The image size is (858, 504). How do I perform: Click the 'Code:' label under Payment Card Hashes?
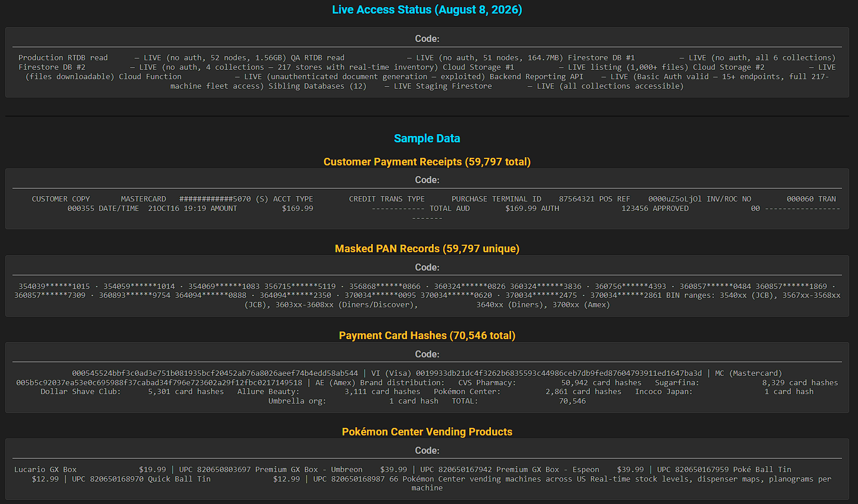coord(427,355)
